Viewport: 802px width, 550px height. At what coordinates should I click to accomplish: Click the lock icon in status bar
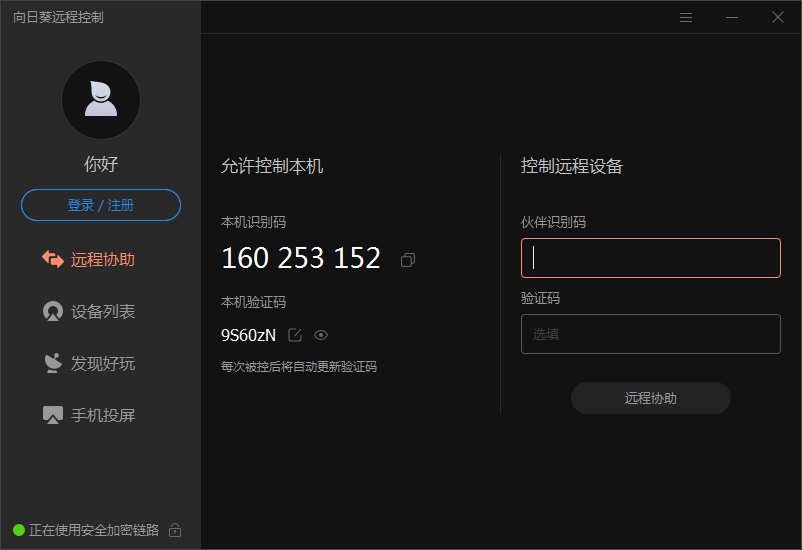(175, 530)
